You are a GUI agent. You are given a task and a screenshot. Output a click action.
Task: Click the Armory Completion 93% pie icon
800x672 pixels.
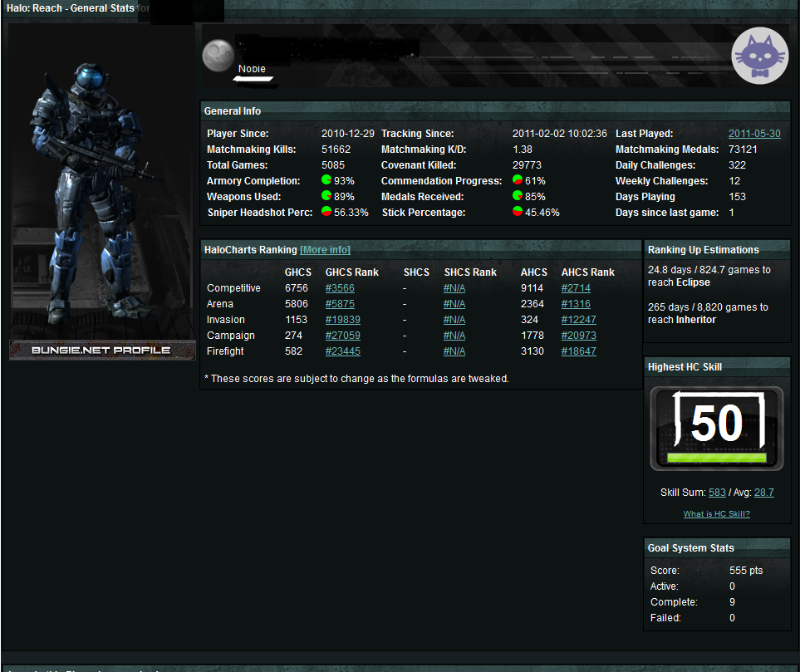tap(326, 179)
